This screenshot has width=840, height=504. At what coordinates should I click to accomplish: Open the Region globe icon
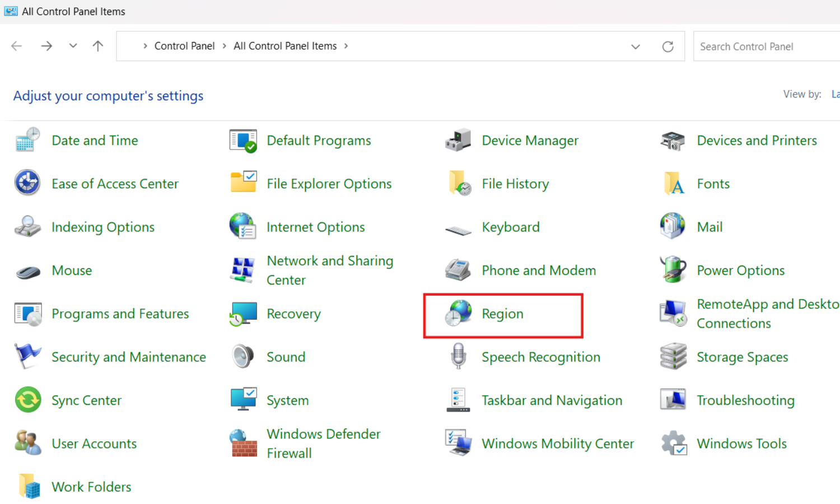[x=458, y=313]
